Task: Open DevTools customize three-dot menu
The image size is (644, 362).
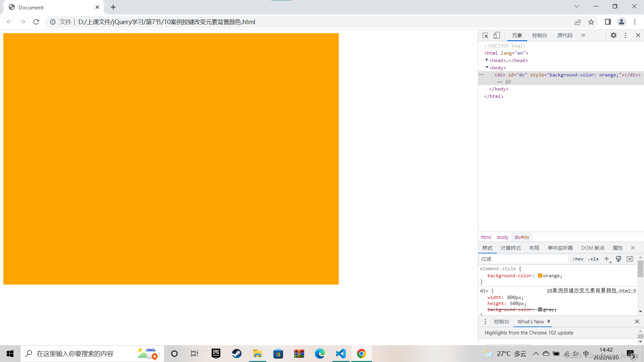Action: point(626,35)
